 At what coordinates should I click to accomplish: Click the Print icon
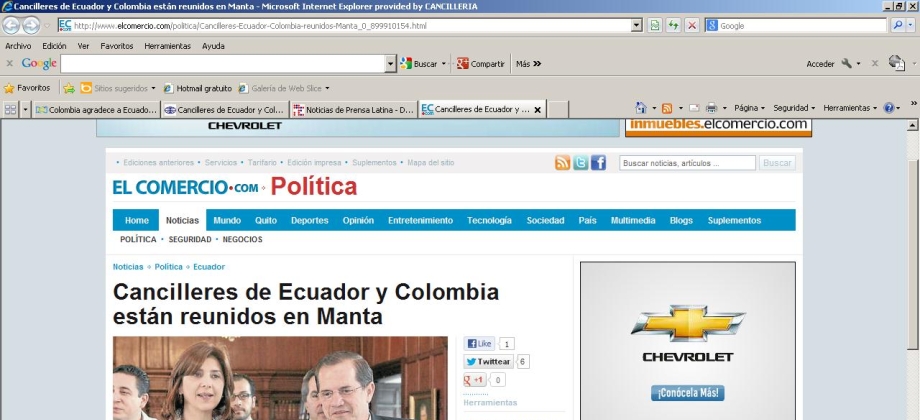coord(711,108)
